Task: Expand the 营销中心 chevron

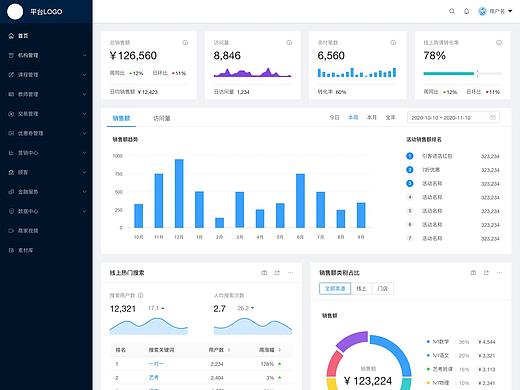Action: point(84,153)
